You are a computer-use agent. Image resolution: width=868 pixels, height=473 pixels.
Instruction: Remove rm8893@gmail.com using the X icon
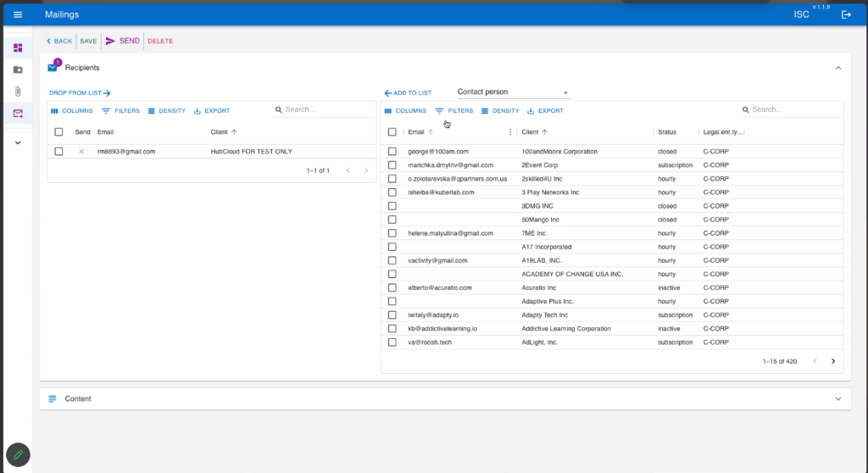tap(81, 152)
